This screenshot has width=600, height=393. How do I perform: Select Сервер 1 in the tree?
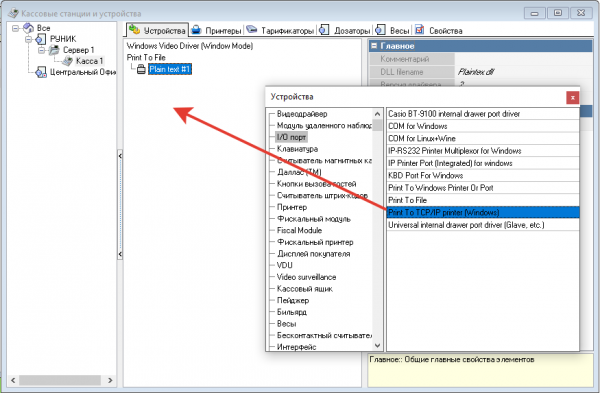click(78, 50)
